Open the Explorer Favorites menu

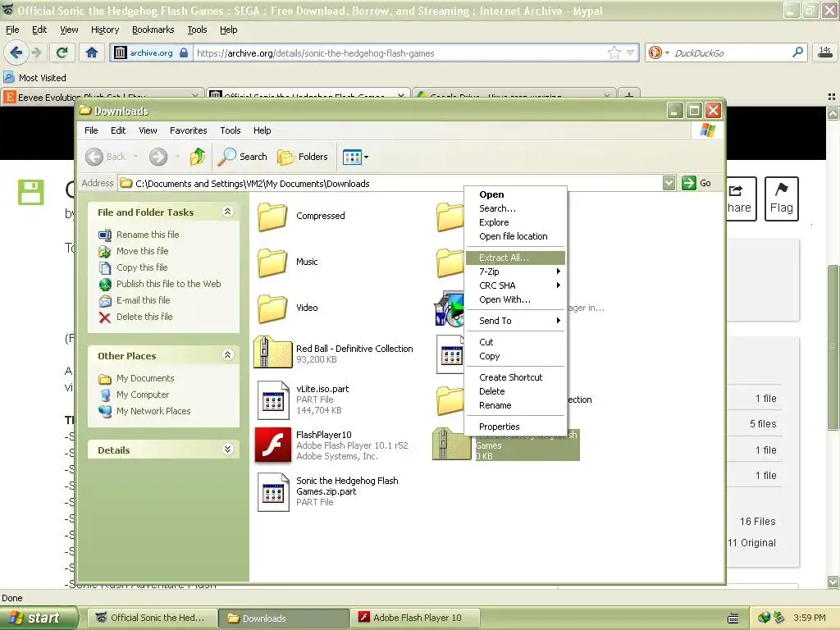(188, 130)
